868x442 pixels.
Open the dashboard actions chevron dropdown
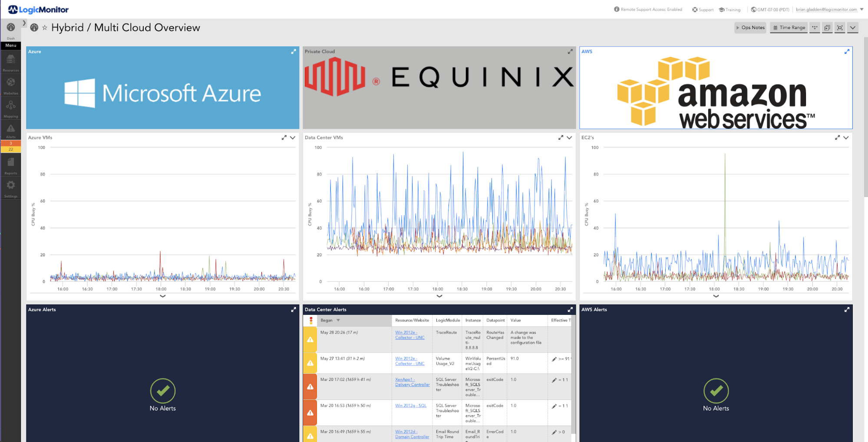[853, 28]
